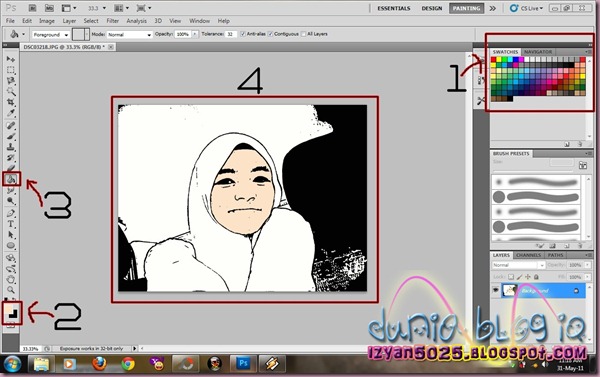This screenshot has height=377, width=600.
Task: Select the Hand tool
Action: tap(11, 279)
